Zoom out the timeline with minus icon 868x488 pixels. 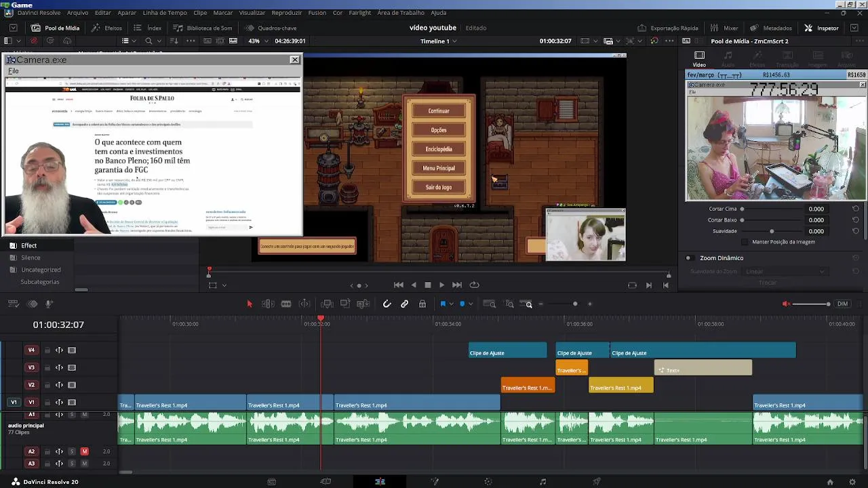pos(541,304)
